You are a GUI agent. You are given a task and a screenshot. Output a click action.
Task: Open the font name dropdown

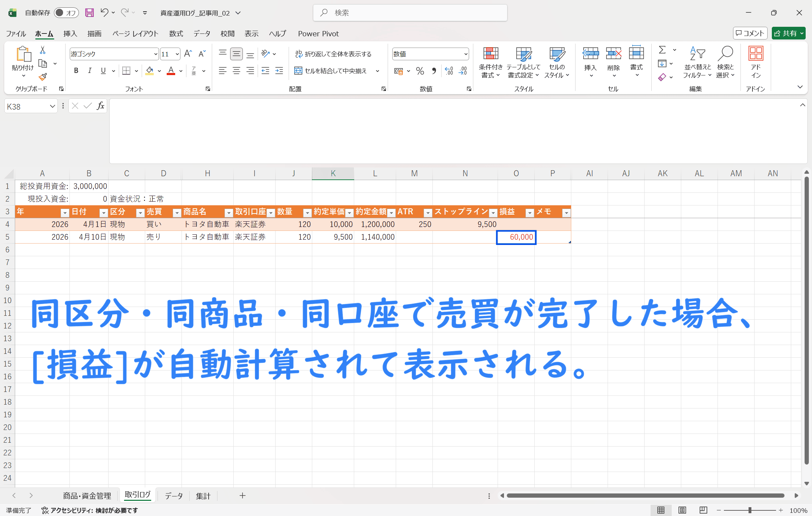pos(155,54)
